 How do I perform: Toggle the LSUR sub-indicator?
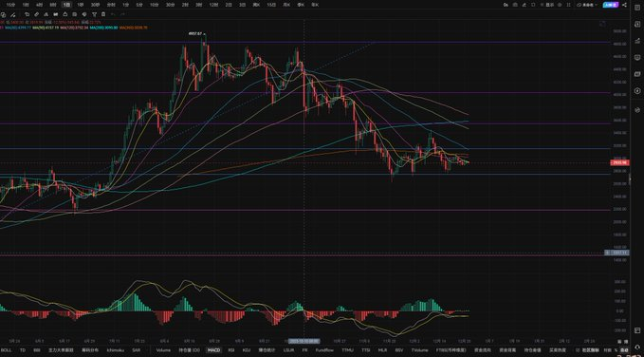click(x=288, y=350)
